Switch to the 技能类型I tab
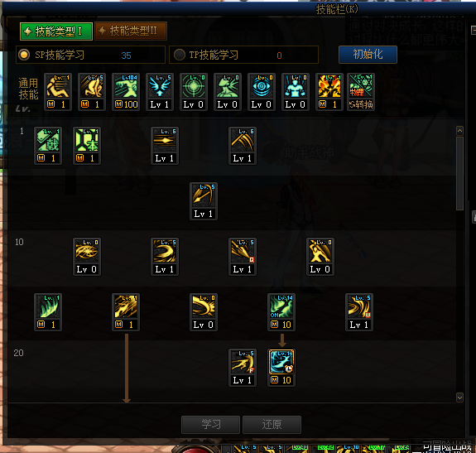 click(56, 31)
